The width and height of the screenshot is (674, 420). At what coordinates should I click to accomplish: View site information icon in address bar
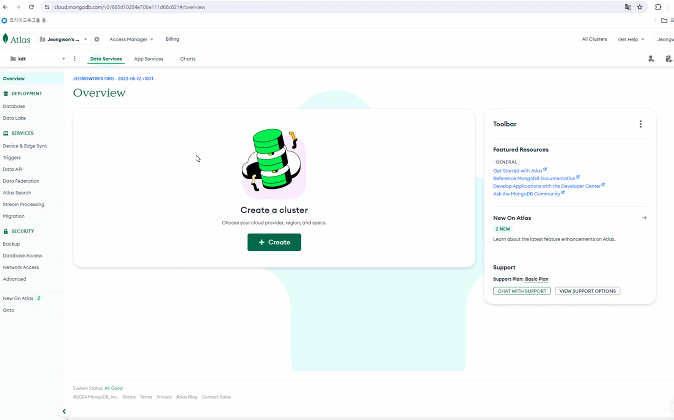47,7
